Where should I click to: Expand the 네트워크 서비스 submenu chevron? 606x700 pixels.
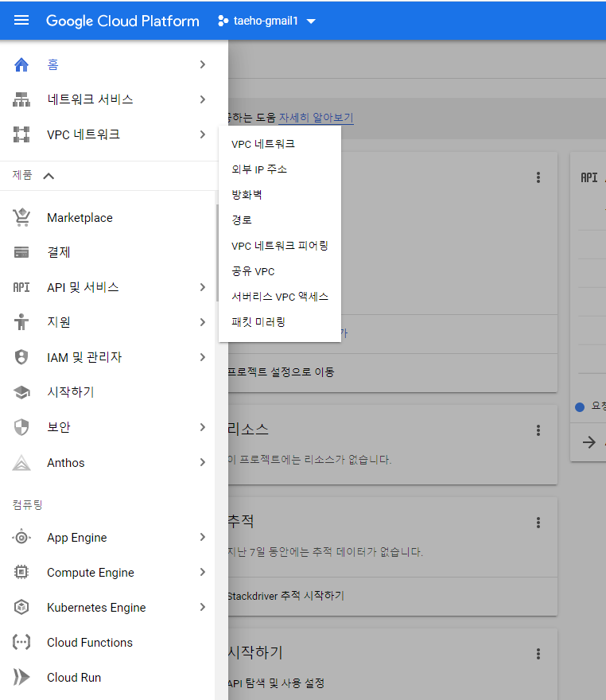(x=203, y=99)
